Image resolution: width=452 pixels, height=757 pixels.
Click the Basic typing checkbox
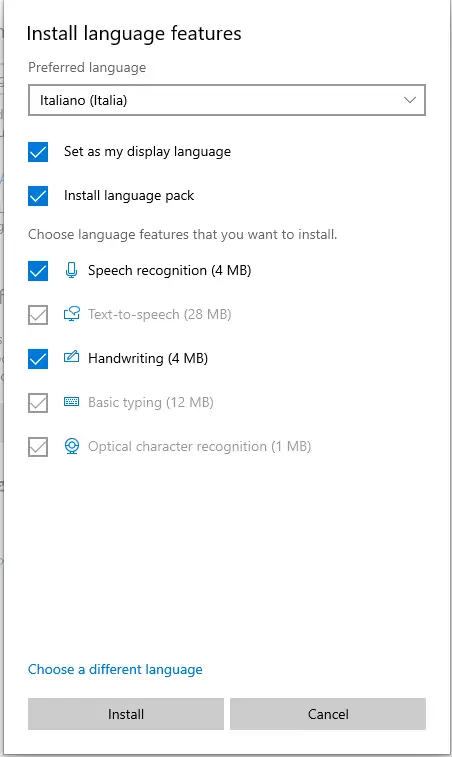coord(38,403)
